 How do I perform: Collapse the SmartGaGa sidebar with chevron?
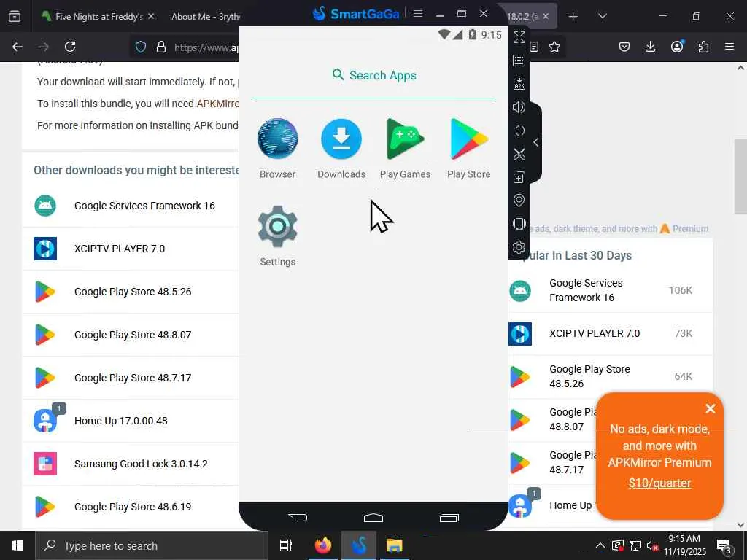[536, 142]
